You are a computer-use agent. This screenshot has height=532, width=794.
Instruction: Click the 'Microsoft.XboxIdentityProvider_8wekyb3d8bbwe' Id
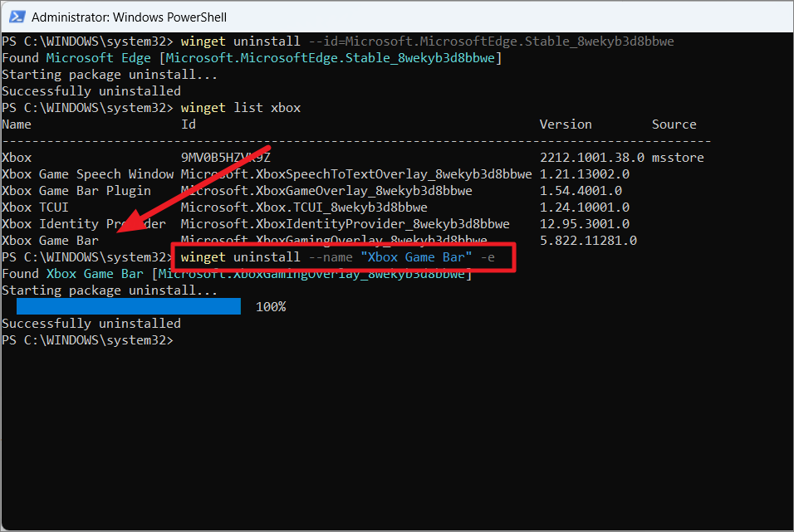346,224
